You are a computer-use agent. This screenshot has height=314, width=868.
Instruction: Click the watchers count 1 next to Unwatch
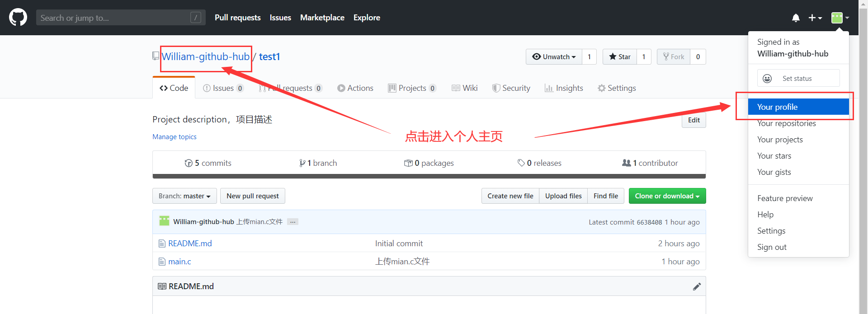[589, 56]
